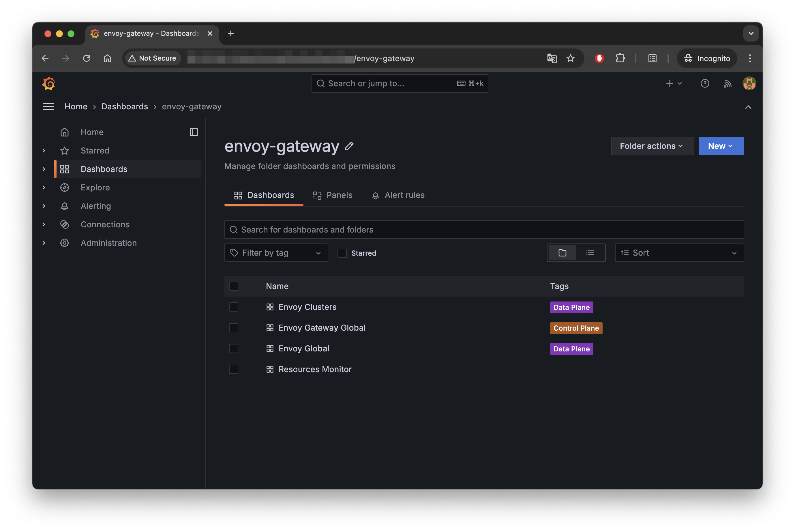
Task: Open the browser side panel icon
Action: tap(652, 58)
